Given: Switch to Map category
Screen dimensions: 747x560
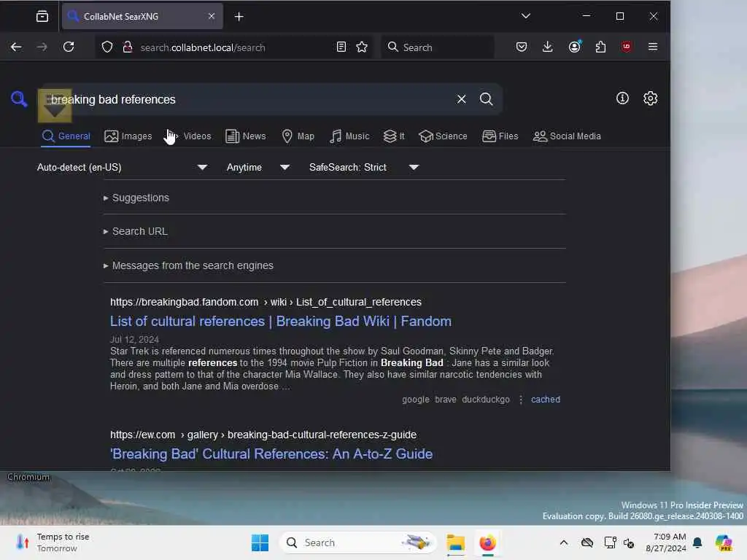Looking at the screenshot, I should (x=298, y=136).
